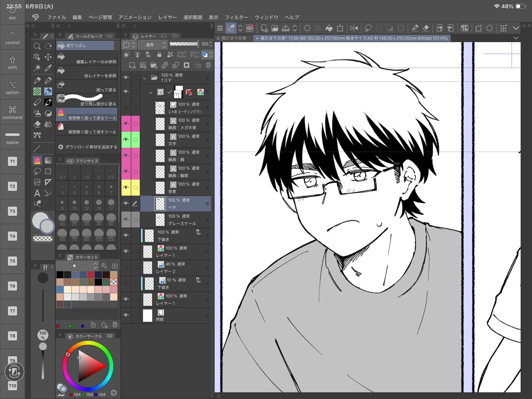The height and width of the screenshot is (399, 532).
Task: Open color set wrench settings
Action: pyautogui.click(x=104, y=266)
